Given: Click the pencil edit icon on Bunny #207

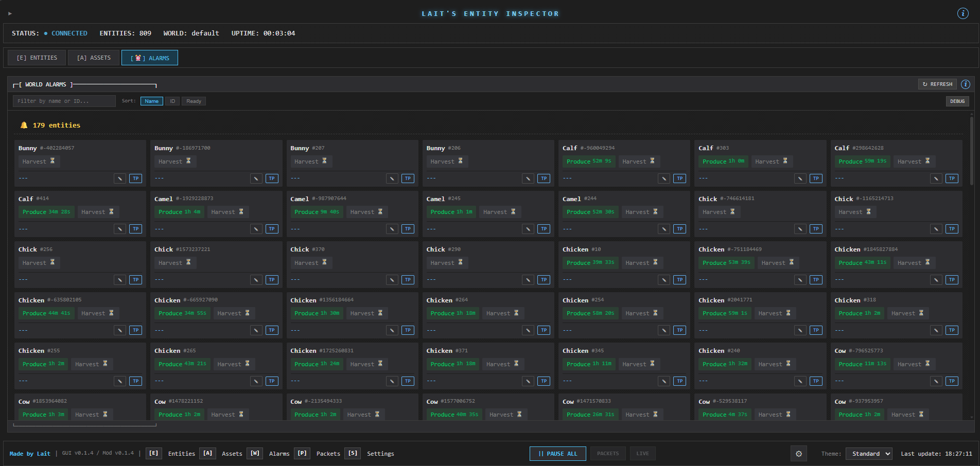Looking at the screenshot, I should (x=392, y=178).
